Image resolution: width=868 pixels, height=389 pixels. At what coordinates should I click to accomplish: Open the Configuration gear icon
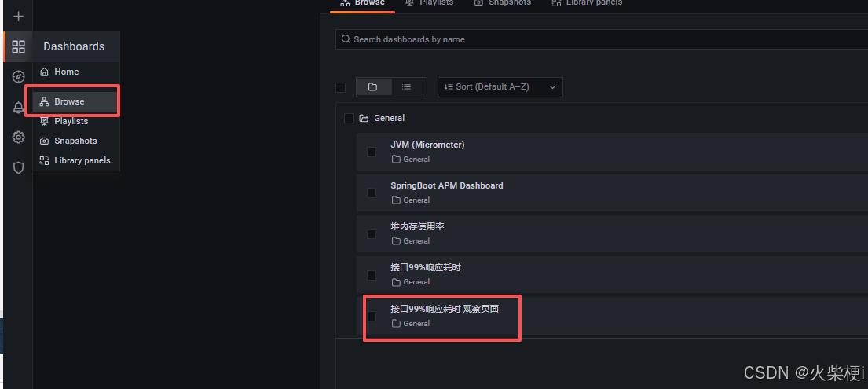click(18, 137)
